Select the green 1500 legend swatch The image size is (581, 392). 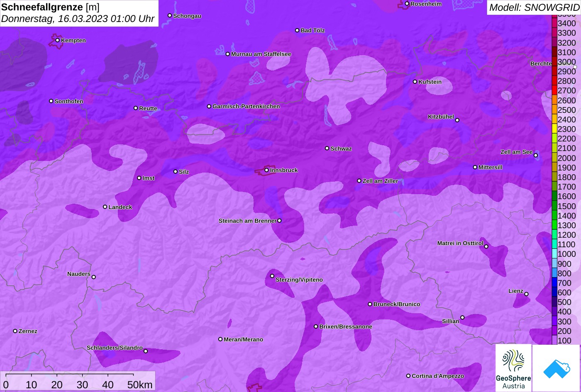click(554, 206)
